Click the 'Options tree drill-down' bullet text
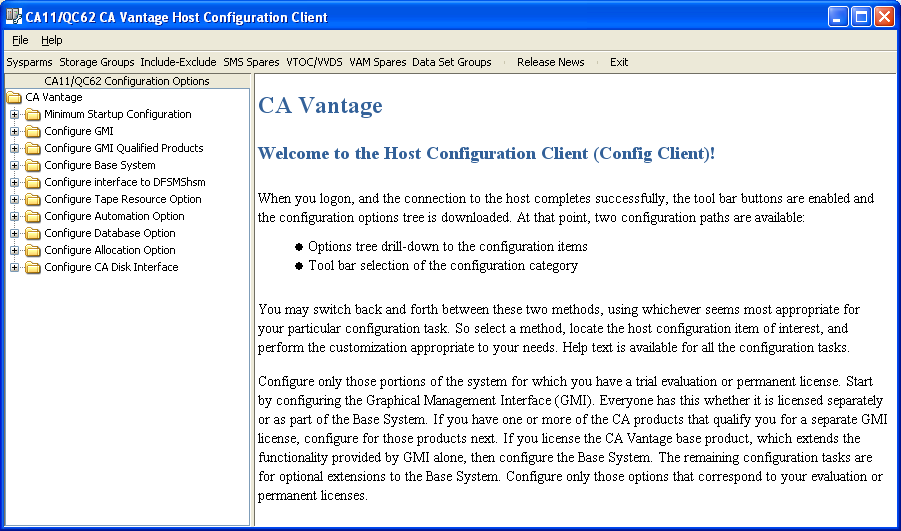Image resolution: width=901 pixels, height=531 pixels. tap(448, 247)
